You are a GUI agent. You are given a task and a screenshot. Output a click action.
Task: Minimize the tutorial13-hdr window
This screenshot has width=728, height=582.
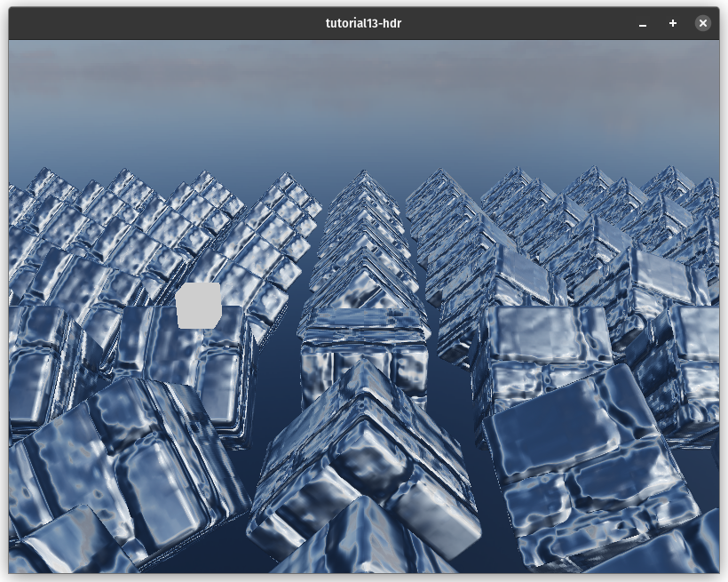point(643,24)
